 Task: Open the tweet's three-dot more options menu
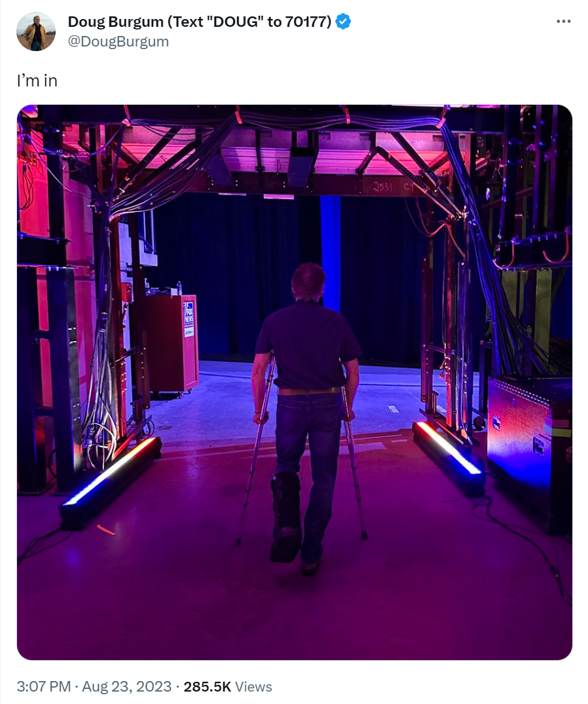click(563, 22)
